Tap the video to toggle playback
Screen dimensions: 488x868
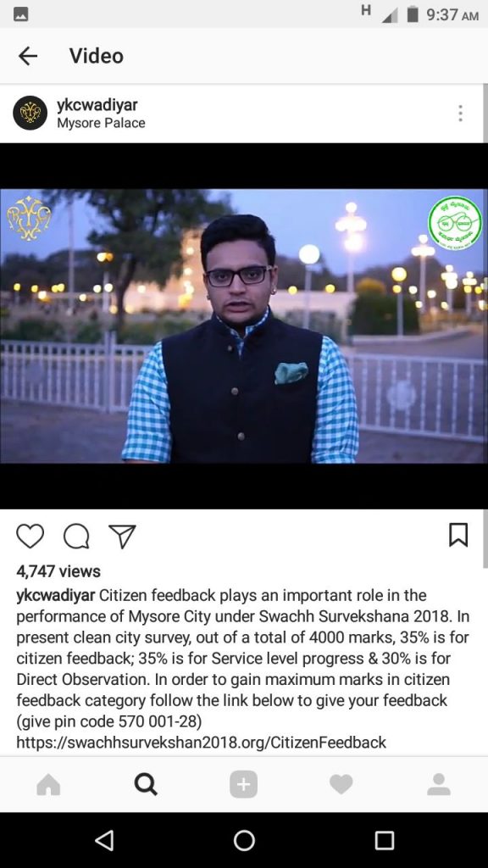click(x=244, y=326)
